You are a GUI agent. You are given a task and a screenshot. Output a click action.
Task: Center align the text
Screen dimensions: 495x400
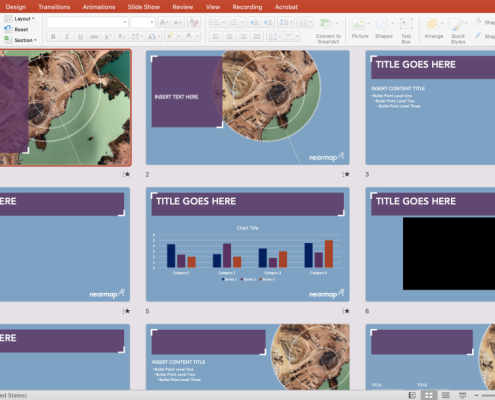coord(229,36)
